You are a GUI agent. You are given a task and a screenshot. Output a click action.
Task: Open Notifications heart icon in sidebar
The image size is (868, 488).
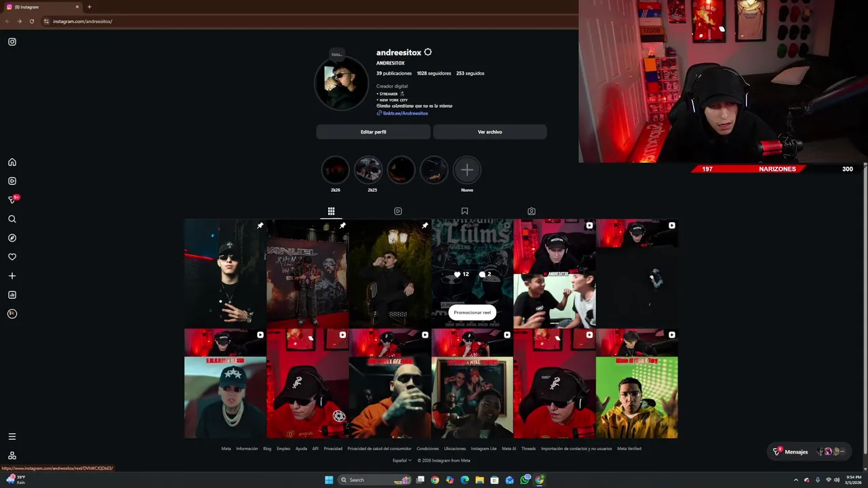click(x=12, y=257)
